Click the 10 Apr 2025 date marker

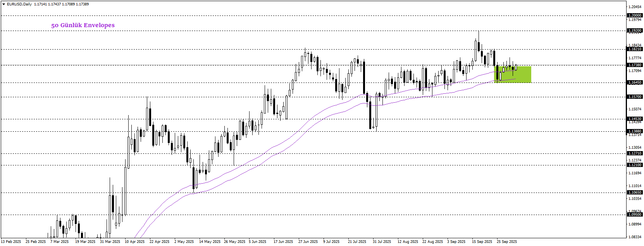[x=134, y=242]
